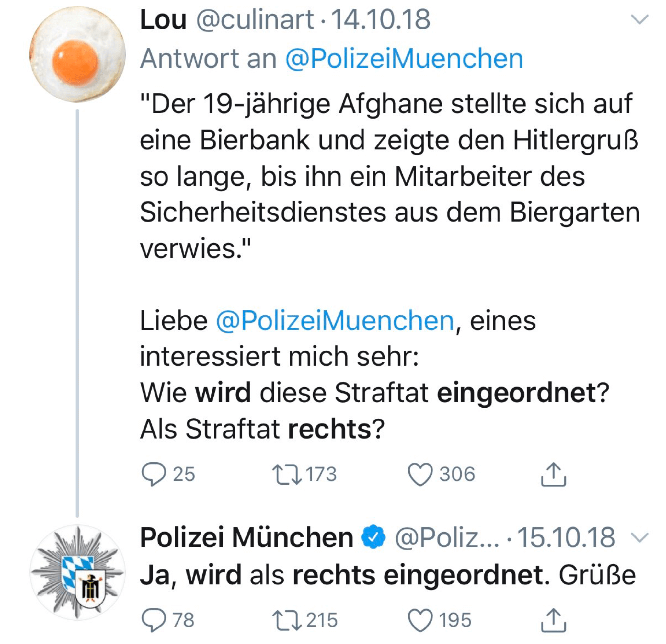Viewport: 666px width, 644px height.
Task: Click the @culinart handle
Action: (255, 19)
